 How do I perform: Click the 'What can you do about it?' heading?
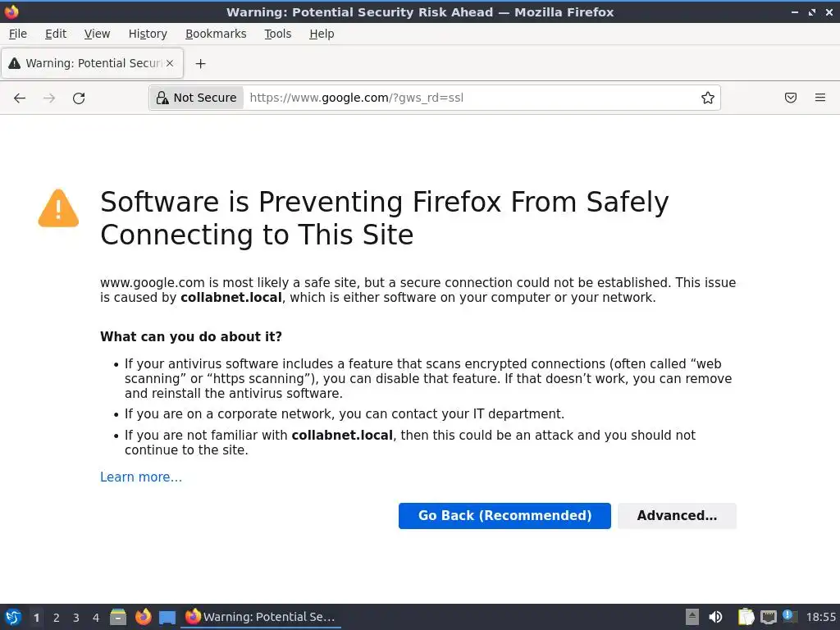(x=190, y=336)
